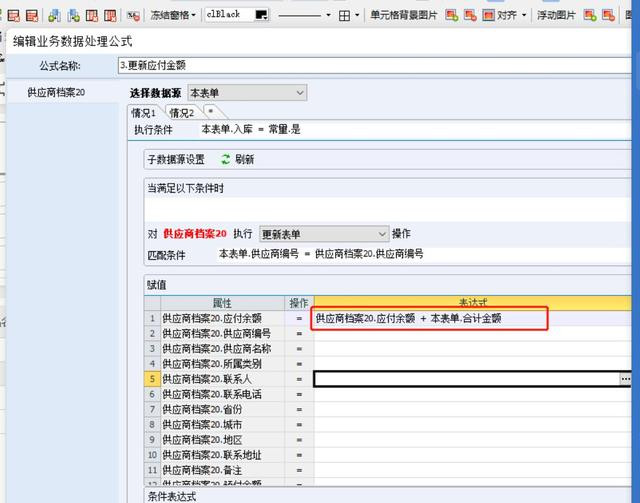Click the * new case tab

(211, 111)
